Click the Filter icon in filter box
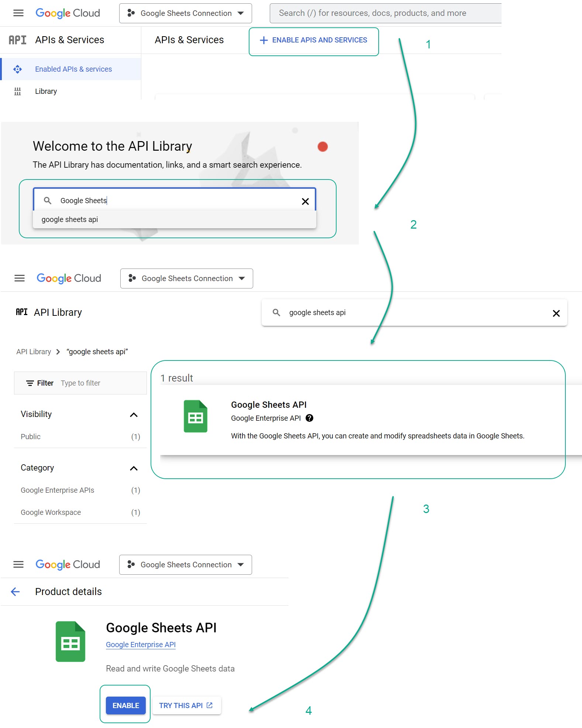Viewport: 582px width, 728px height. tap(30, 383)
